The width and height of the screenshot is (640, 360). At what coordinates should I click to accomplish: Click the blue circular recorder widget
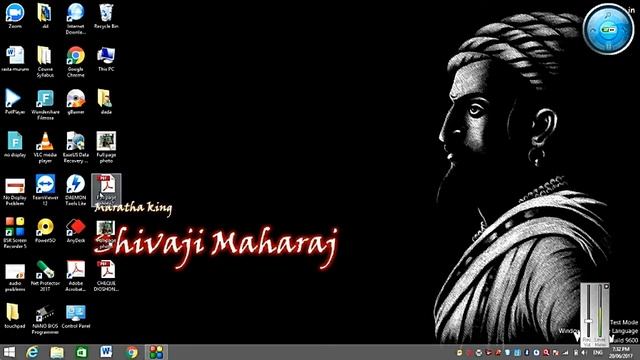coord(608,29)
